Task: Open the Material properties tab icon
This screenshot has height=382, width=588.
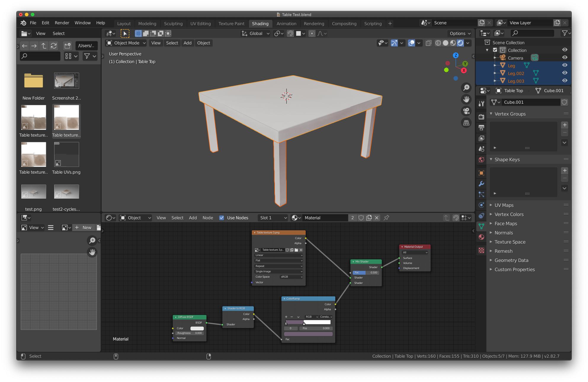Action: tap(481, 237)
